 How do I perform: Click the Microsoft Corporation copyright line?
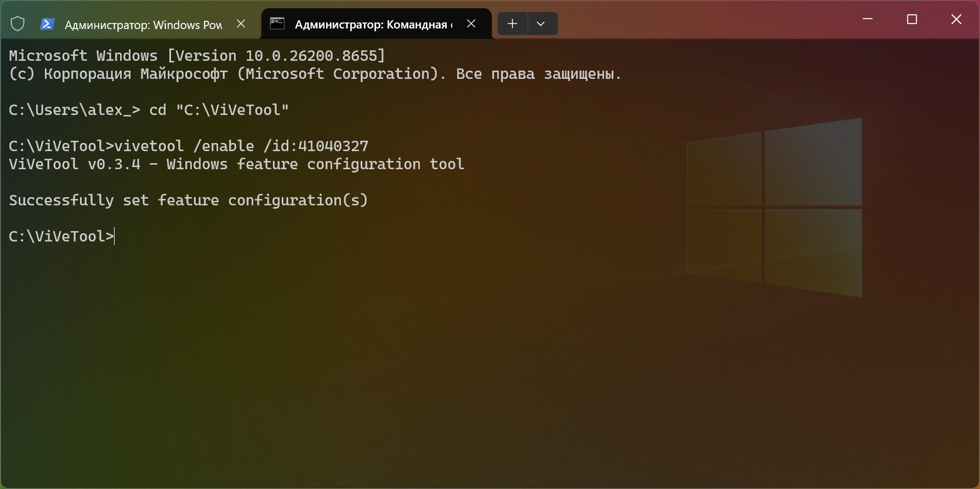coord(315,73)
